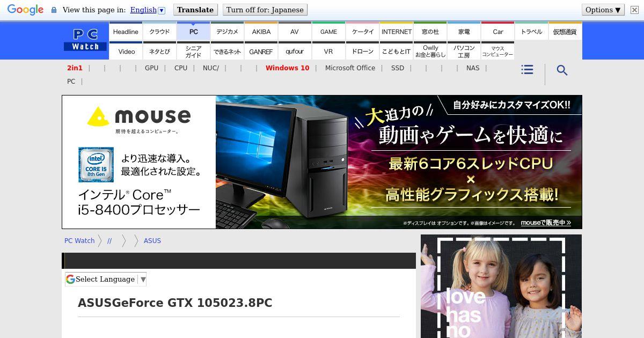Open the Headline tab

[x=126, y=31]
